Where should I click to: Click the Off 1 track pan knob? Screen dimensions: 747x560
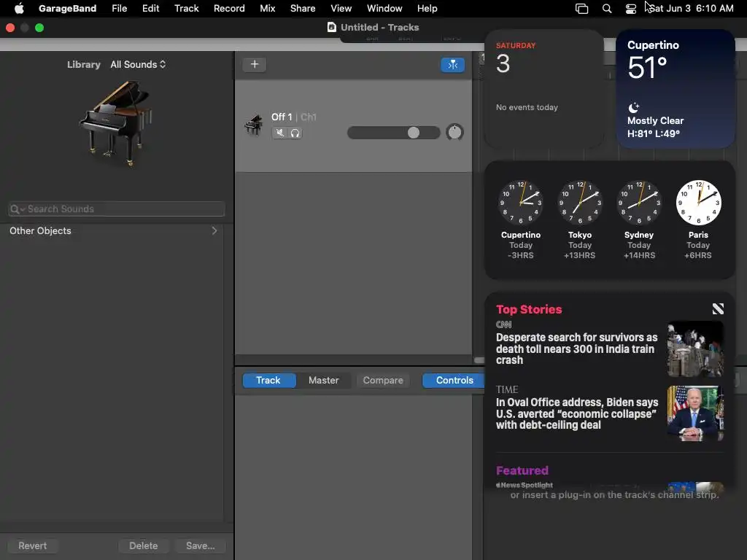point(454,132)
